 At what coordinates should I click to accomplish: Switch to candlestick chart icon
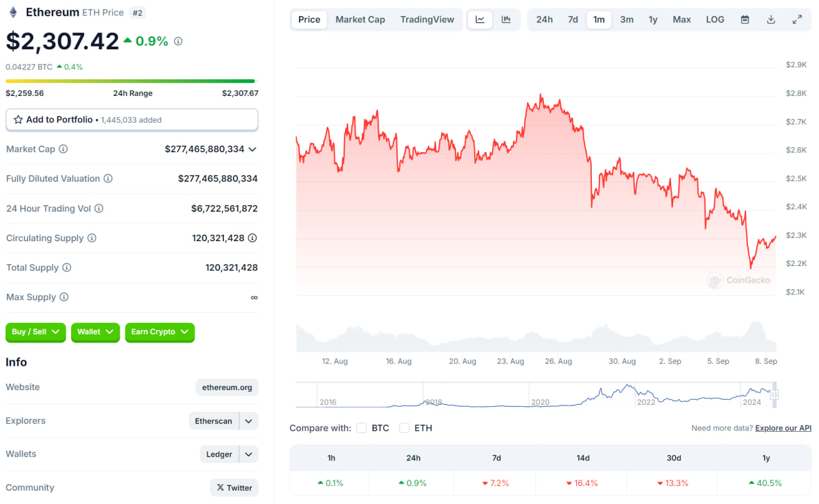click(506, 19)
